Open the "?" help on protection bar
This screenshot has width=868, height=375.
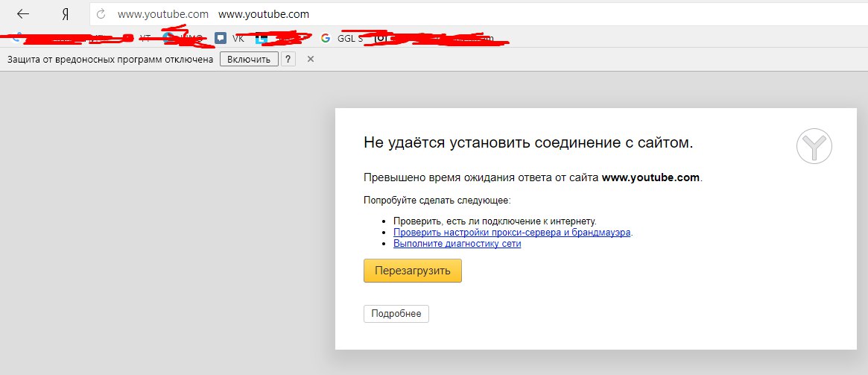(x=288, y=59)
